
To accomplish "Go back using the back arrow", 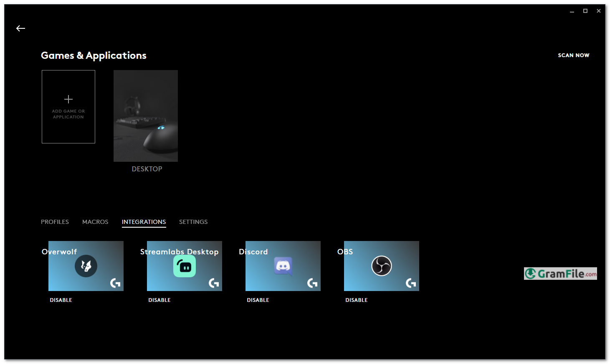I will click(x=20, y=28).
